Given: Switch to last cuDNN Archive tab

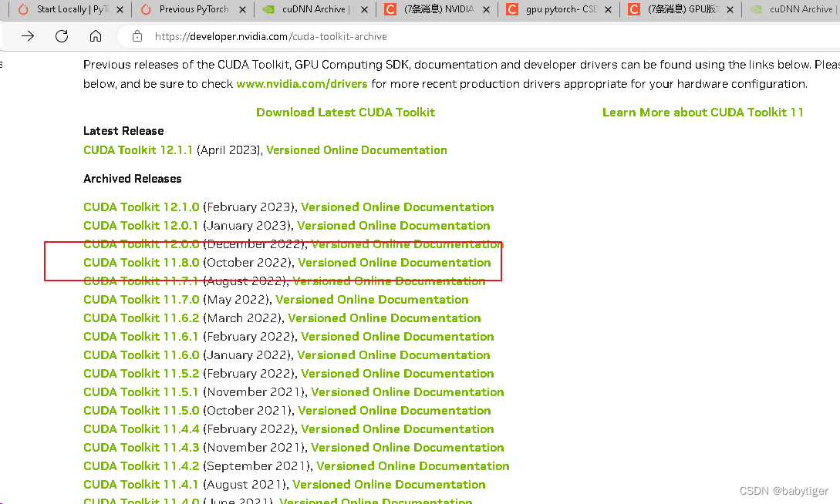Looking at the screenshot, I should tap(793, 9).
